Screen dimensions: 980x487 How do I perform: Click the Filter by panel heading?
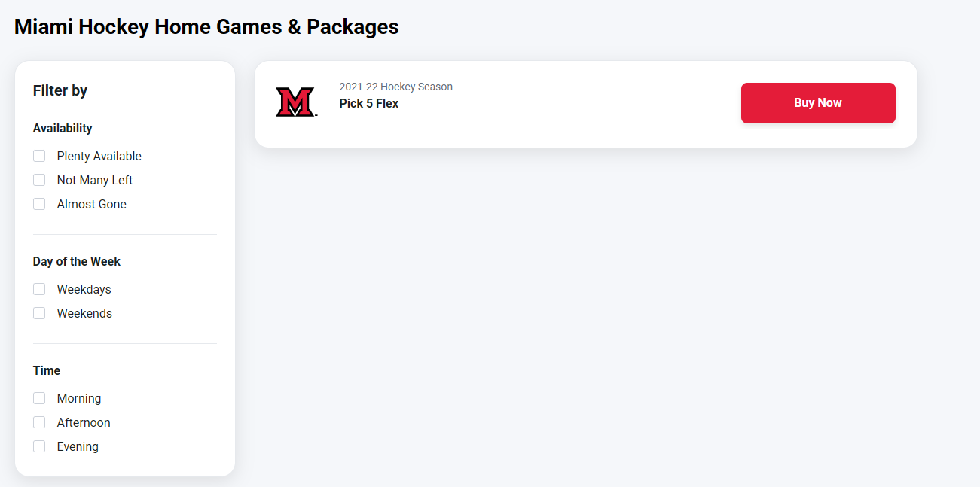tap(60, 90)
